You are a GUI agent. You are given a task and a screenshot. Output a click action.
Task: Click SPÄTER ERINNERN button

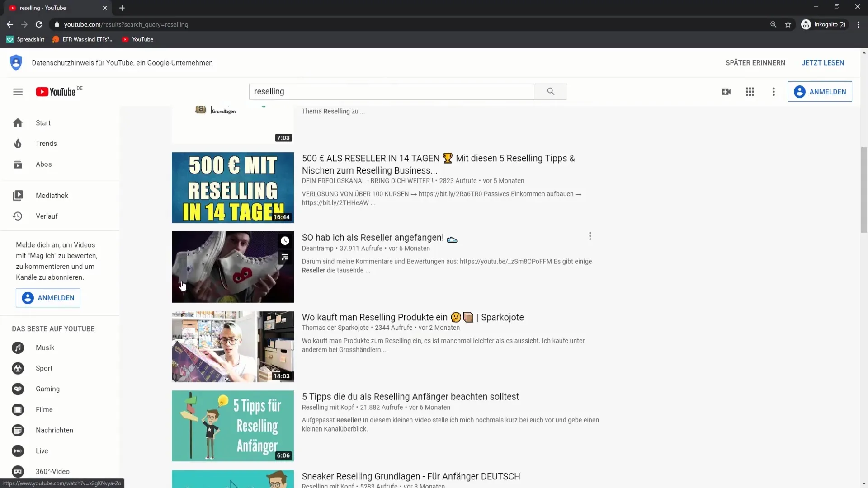755,63
